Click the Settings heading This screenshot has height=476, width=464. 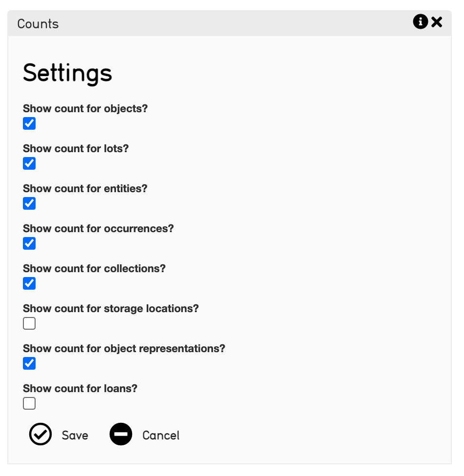(68, 73)
